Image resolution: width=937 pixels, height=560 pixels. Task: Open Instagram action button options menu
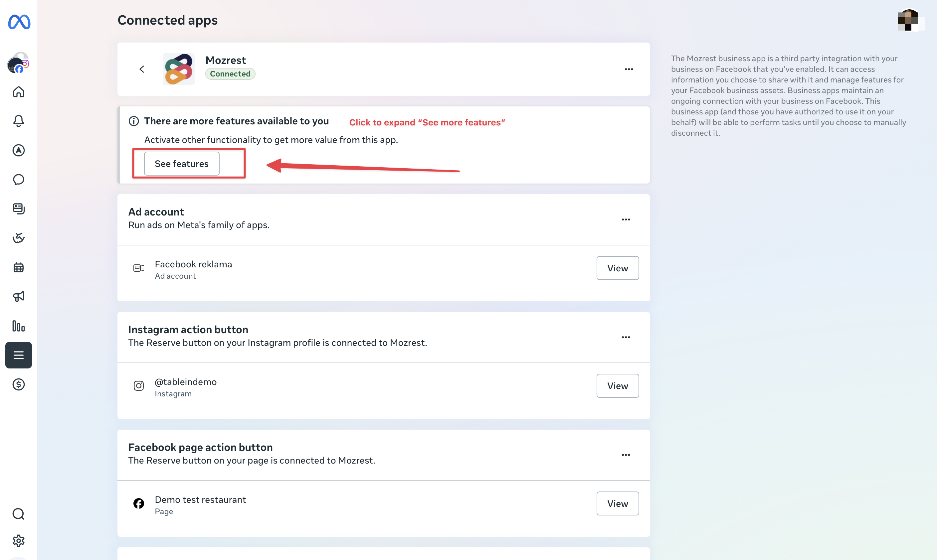point(626,337)
